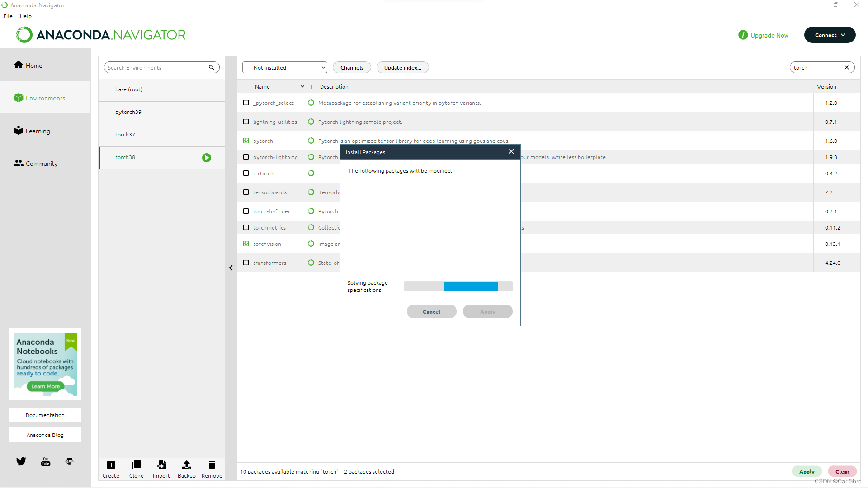This screenshot has width=868, height=488.
Task: Click the lightning-utilities package type icon
Action: click(x=311, y=122)
